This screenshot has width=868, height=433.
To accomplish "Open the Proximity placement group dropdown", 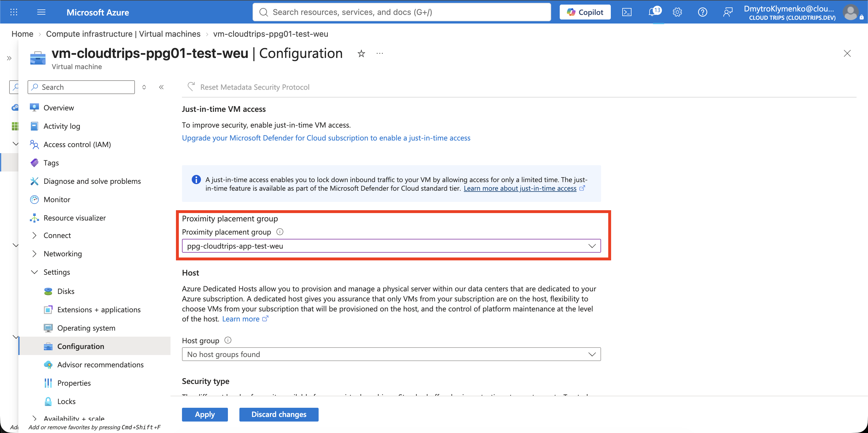I will (x=391, y=246).
